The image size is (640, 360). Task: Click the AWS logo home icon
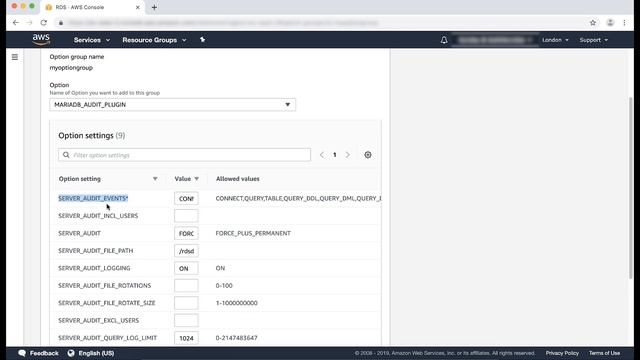click(x=41, y=40)
